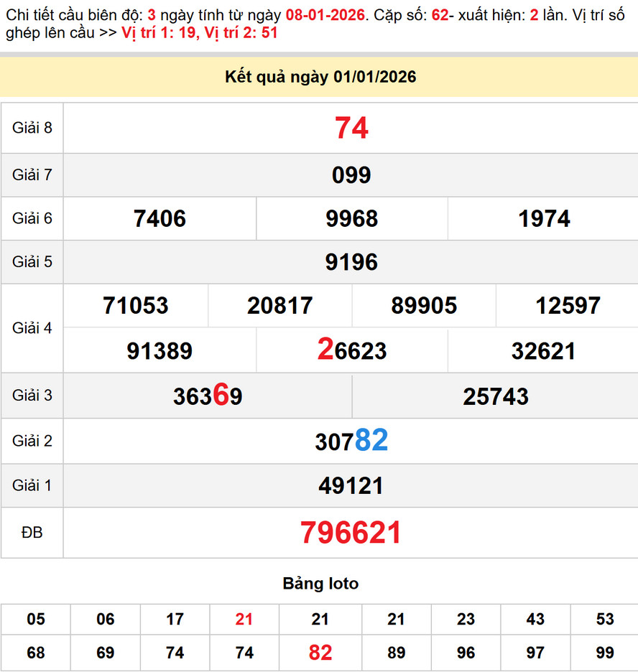Select the Giải 5 result 9196
The width and height of the screenshot is (638, 672).
pos(351,262)
